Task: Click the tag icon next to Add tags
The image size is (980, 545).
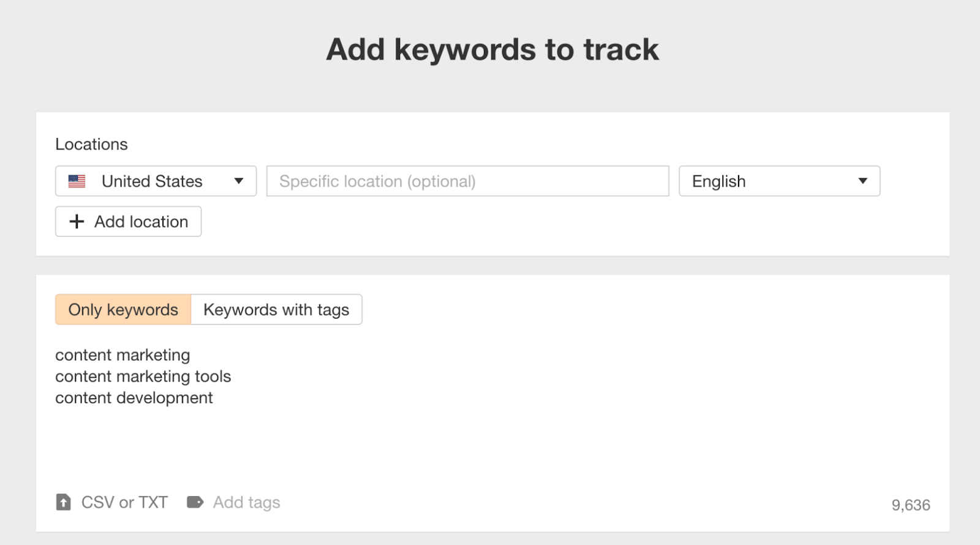Action: coord(195,502)
